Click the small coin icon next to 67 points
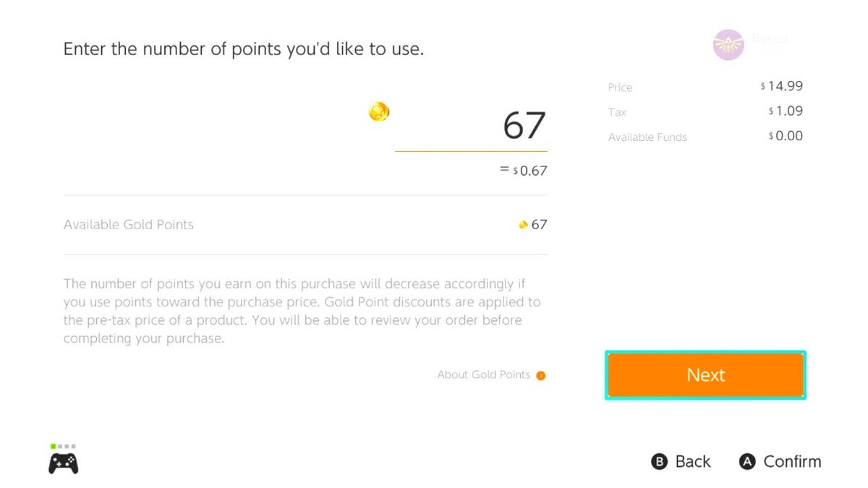This screenshot has height=488, width=868. [522, 225]
